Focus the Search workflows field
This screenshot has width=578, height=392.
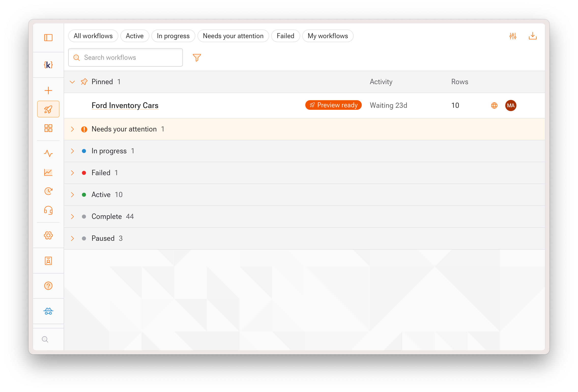125,57
